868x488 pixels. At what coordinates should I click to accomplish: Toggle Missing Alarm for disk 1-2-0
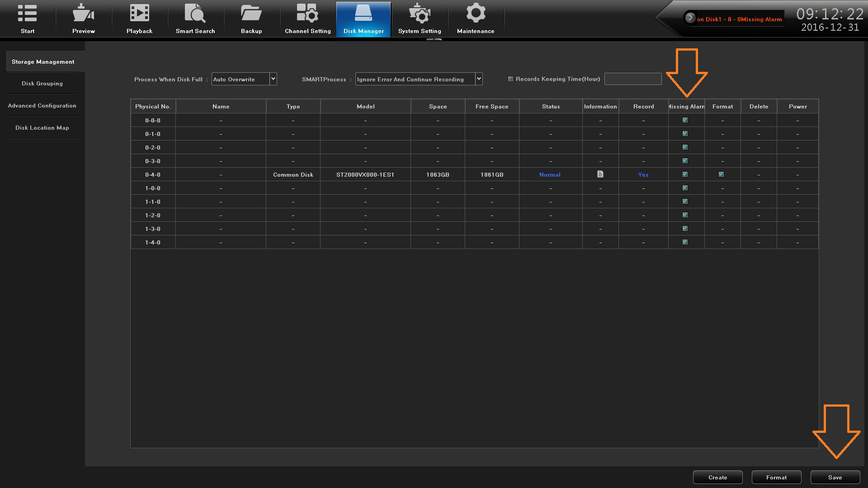click(x=685, y=215)
